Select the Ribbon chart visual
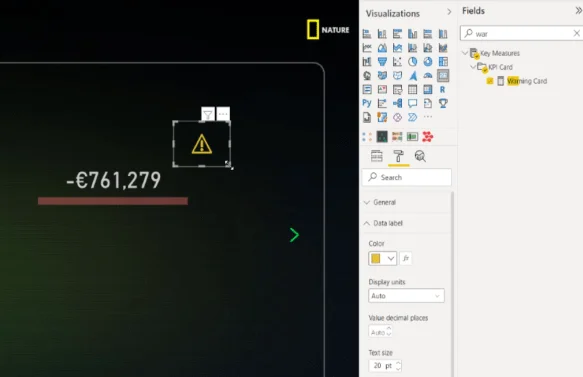This screenshot has height=377, width=583. 443,48
